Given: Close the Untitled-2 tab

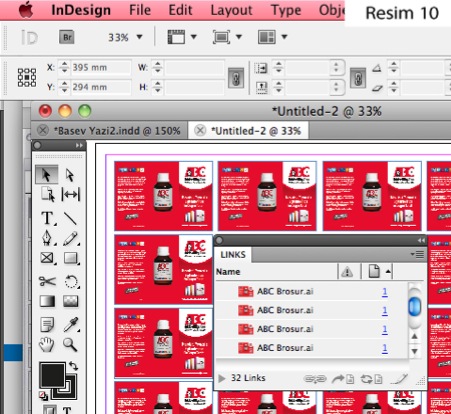Looking at the screenshot, I should click(200, 130).
